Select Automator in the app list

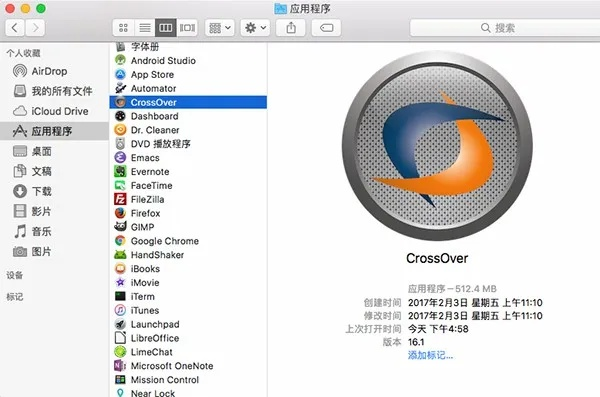pos(188,88)
